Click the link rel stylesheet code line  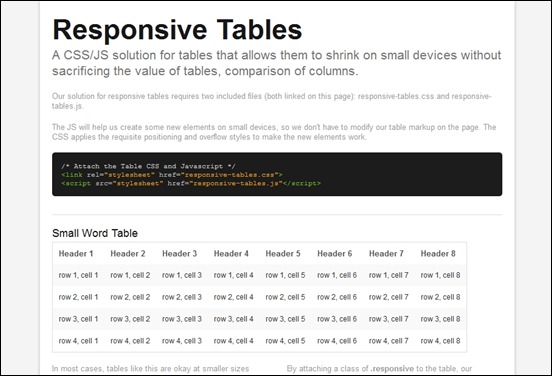[x=172, y=175]
